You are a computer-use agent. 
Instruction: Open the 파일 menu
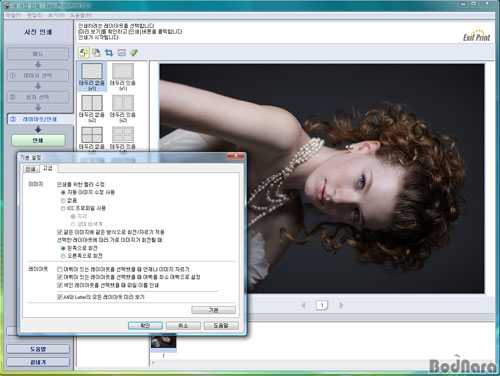coord(13,15)
